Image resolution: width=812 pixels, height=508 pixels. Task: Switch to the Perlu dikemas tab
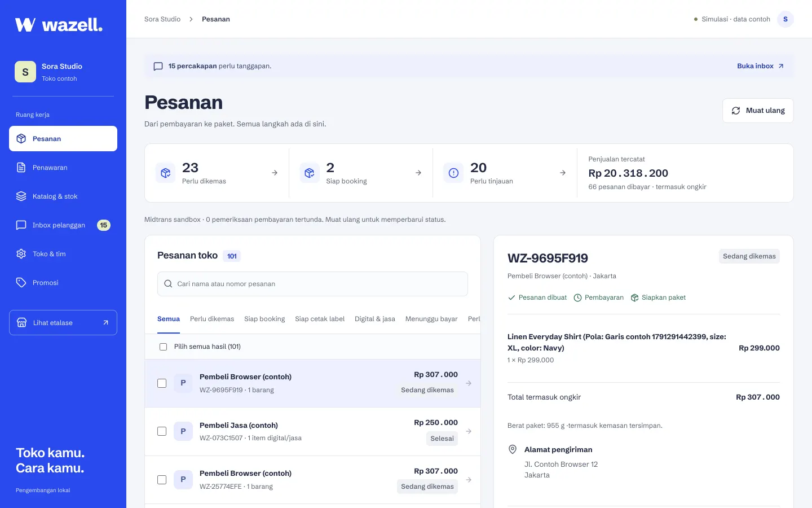point(212,319)
